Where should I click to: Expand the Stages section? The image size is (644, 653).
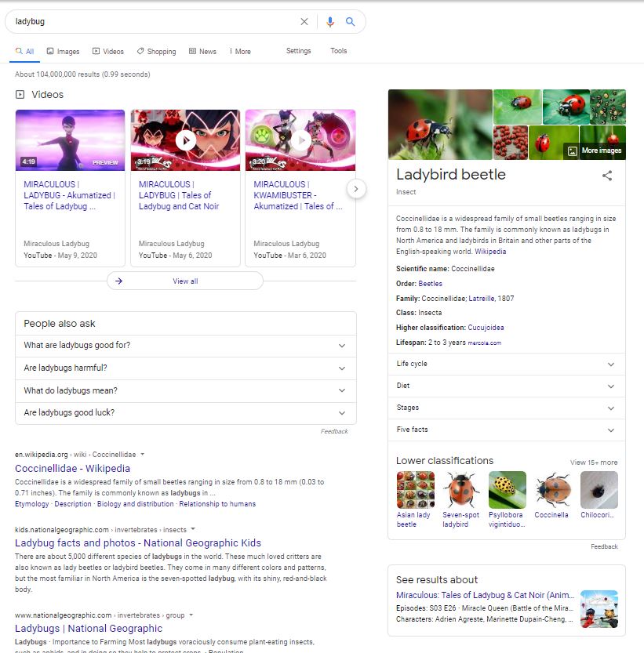[507, 408]
